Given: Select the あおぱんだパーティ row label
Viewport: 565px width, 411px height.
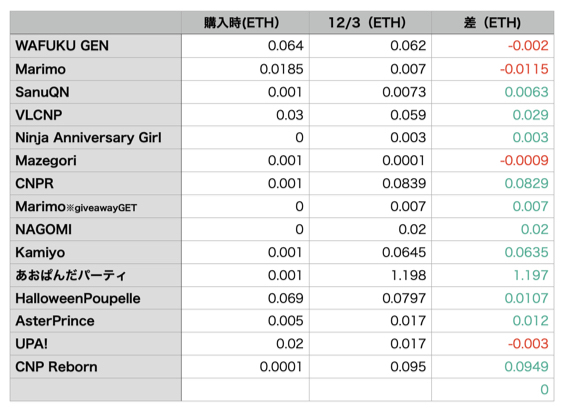Looking at the screenshot, I should pyautogui.click(x=96, y=275).
